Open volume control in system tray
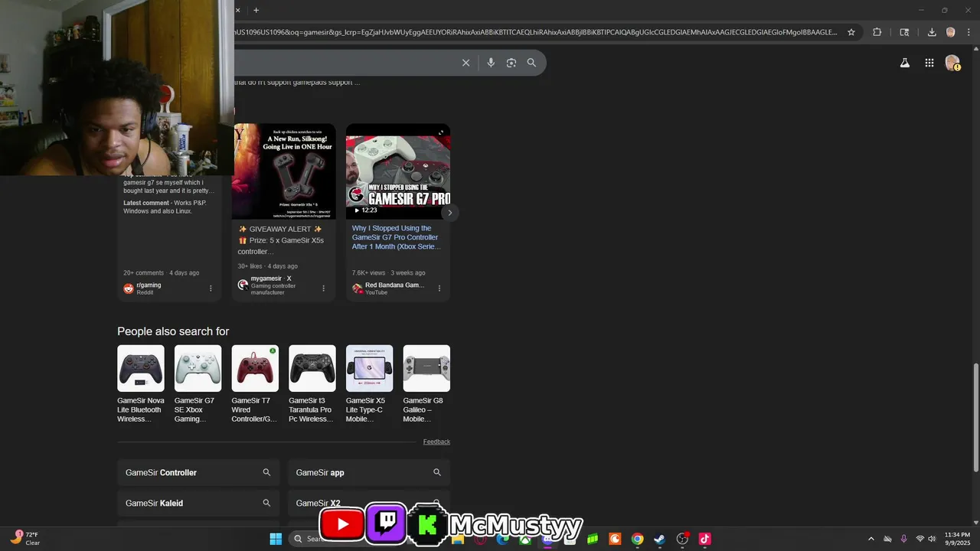 point(932,539)
